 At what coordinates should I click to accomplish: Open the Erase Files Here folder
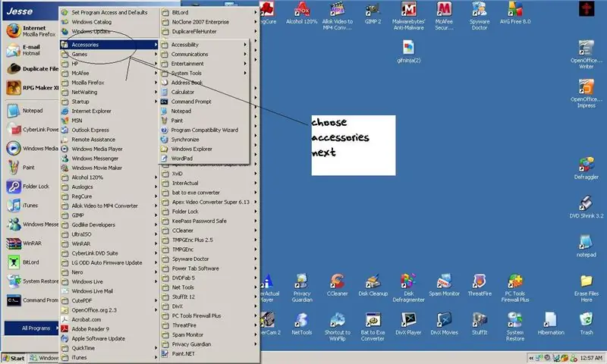pyautogui.click(x=586, y=288)
